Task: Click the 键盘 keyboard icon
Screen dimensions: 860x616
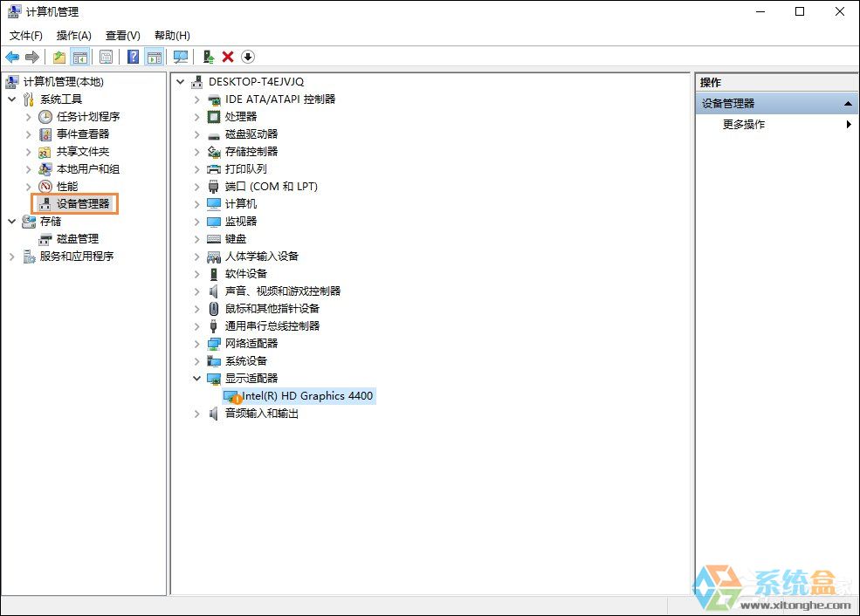Action: pos(213,239)
